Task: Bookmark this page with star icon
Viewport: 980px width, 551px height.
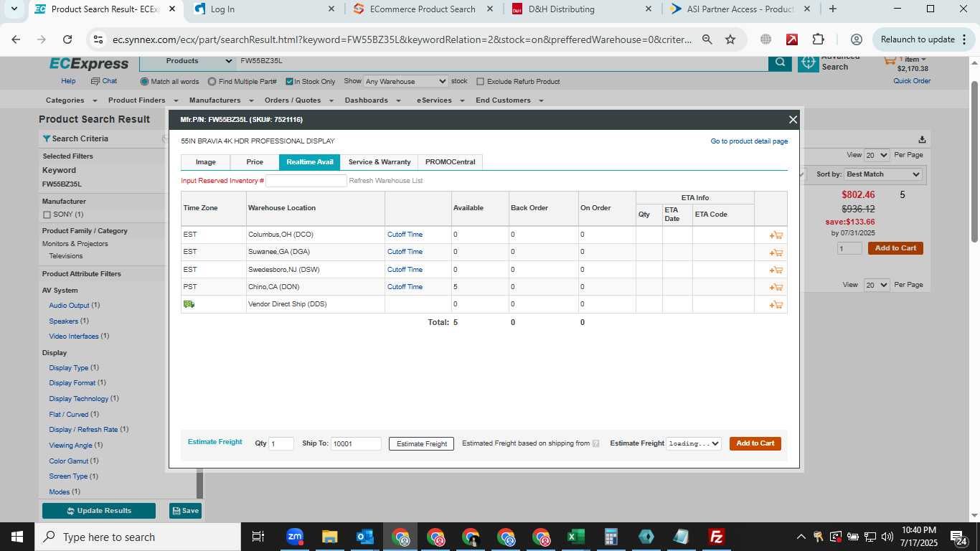Action: pyautogui.click(x=730, y=39)
